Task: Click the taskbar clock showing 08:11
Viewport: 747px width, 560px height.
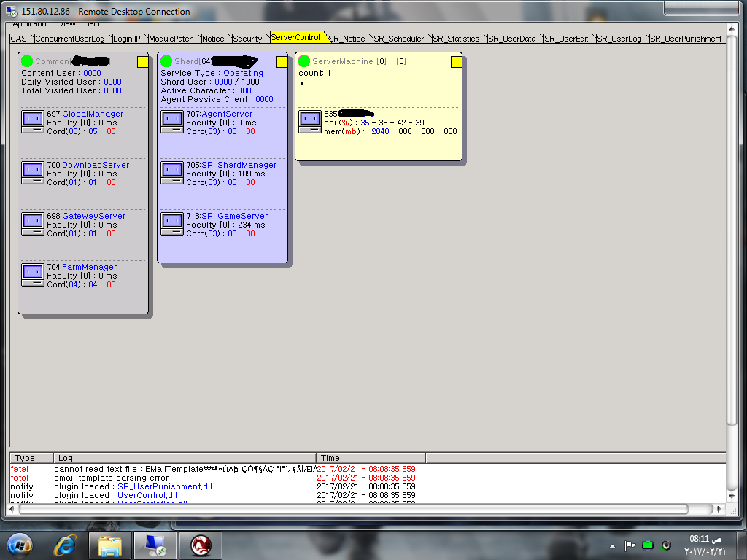Action: 705,545
